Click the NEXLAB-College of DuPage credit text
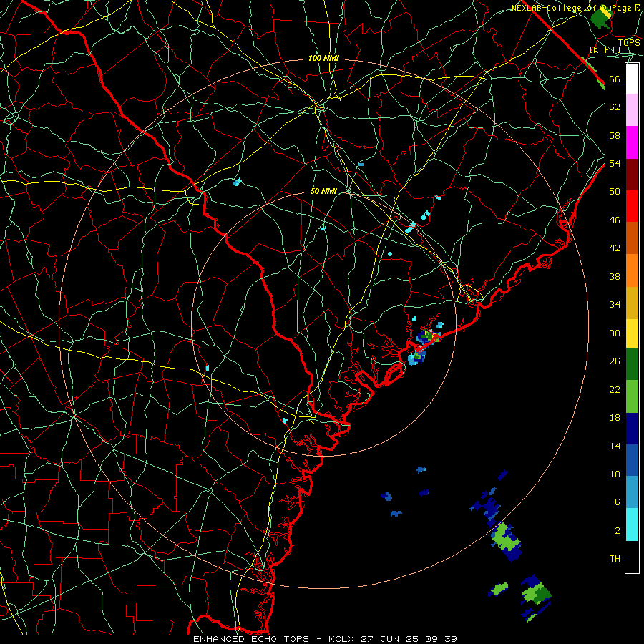 576,8
